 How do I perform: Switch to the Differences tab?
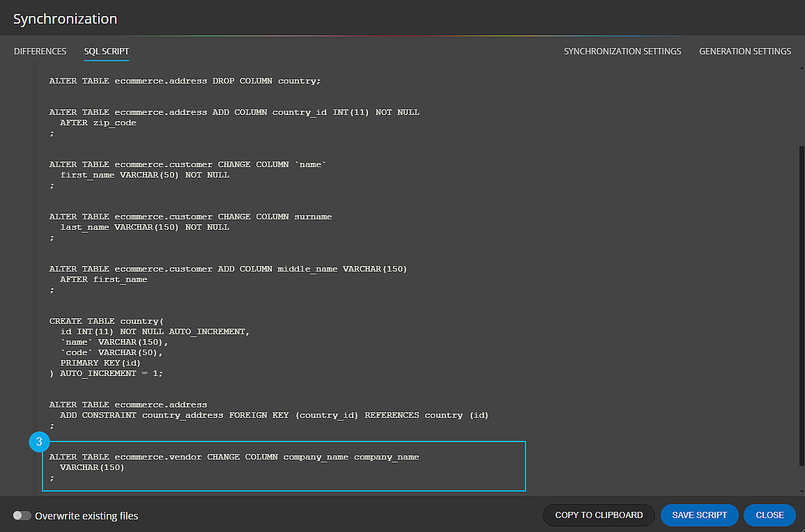[40, 52]
